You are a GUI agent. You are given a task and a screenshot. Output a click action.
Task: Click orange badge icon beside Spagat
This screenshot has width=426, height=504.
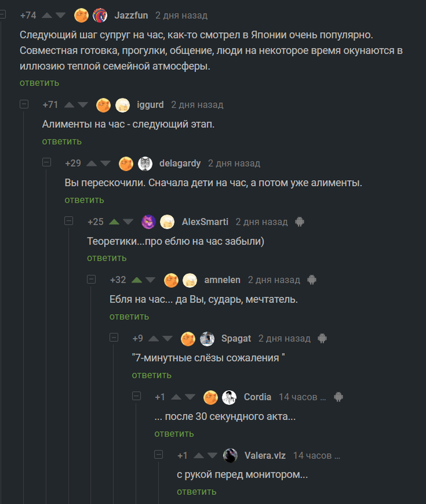(188, 338)
